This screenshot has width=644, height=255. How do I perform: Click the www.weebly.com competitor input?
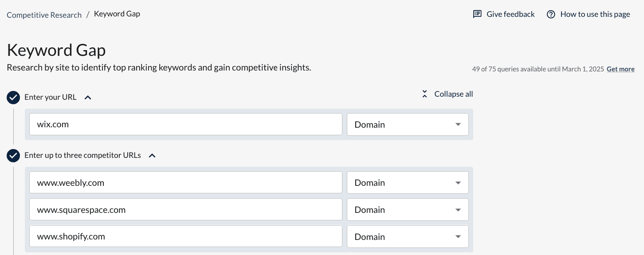pyautogui.click(x=185, y=183)
